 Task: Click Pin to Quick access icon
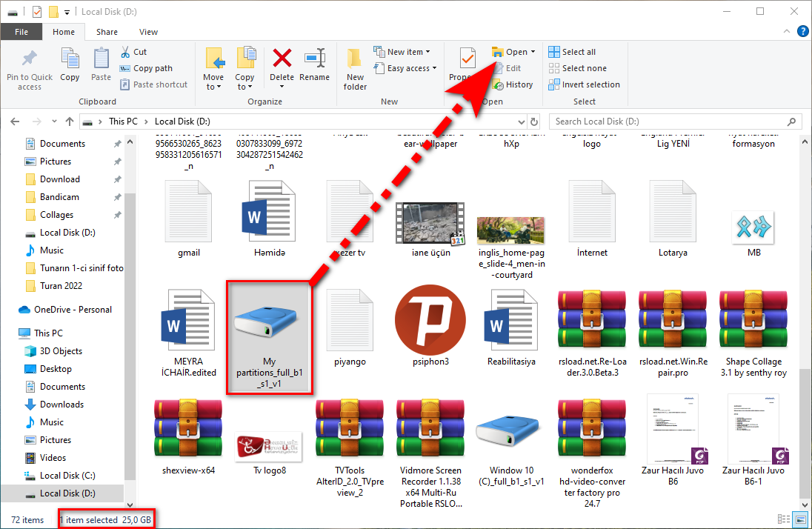coord(30,58)
